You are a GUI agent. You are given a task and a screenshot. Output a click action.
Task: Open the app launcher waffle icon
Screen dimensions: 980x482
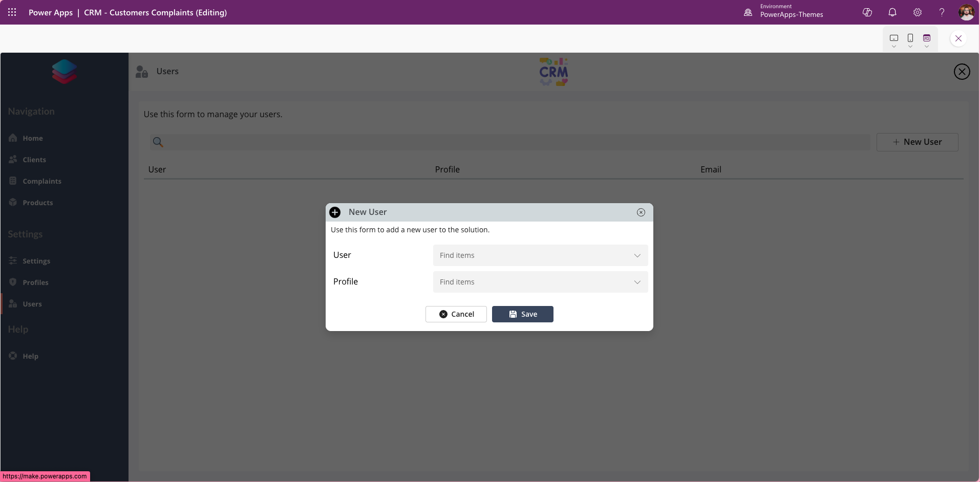click(12, 12)
